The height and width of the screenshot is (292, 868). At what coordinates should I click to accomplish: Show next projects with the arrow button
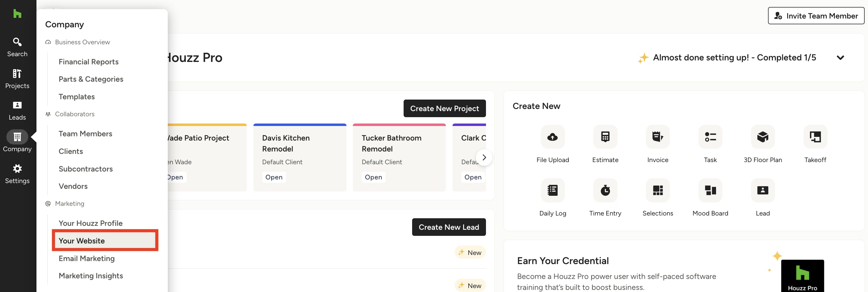point(484,158)
